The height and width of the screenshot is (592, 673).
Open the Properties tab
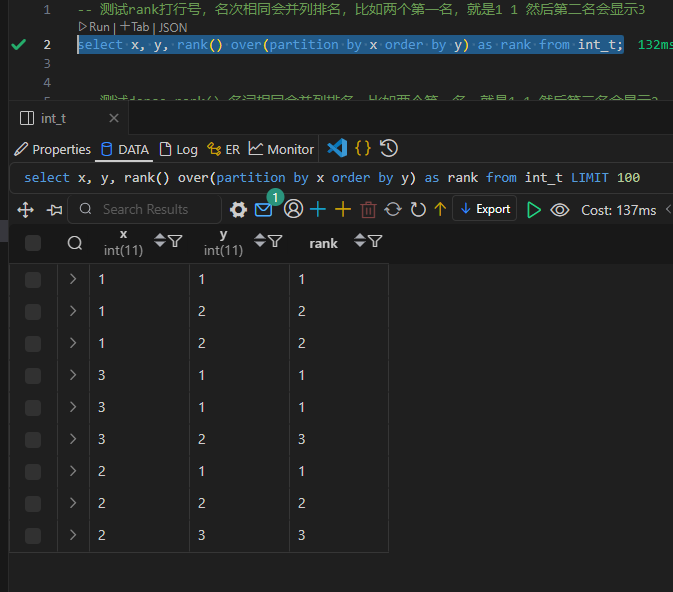point(52,149)
